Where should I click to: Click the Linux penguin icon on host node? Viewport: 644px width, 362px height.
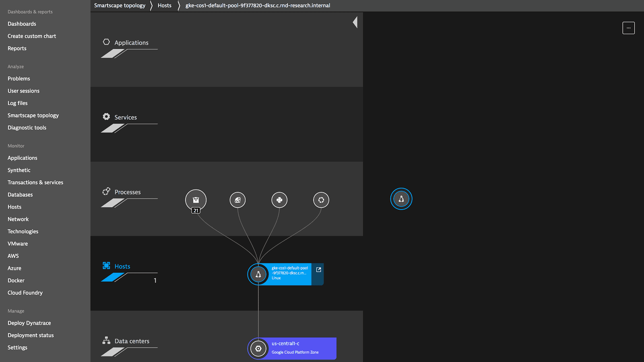pyautogui.click(x=258, y=274)
